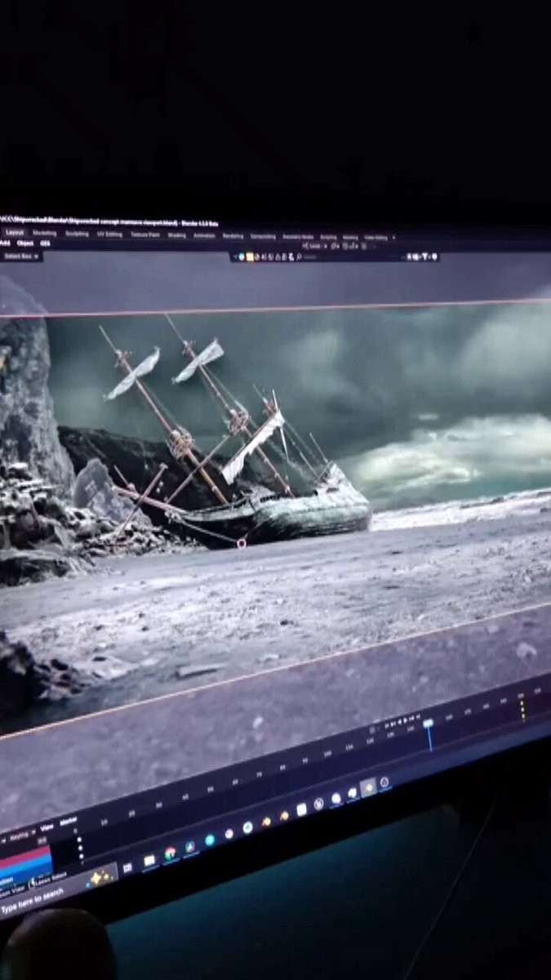
Task: Open the Select Box tool dropdown
Action: coord(20,256)
